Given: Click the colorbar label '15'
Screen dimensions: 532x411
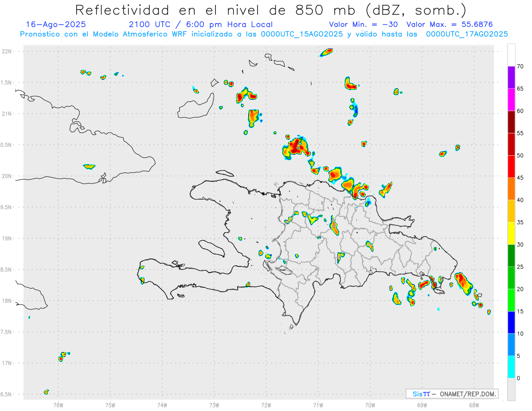Looking at the screenshot, I should click(x=520, y=312).
